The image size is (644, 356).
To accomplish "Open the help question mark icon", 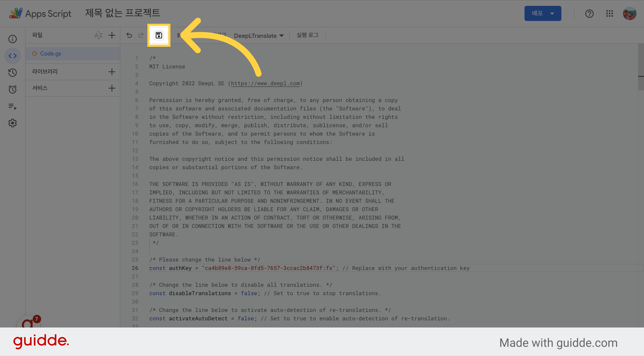I will tap(589, 13).
